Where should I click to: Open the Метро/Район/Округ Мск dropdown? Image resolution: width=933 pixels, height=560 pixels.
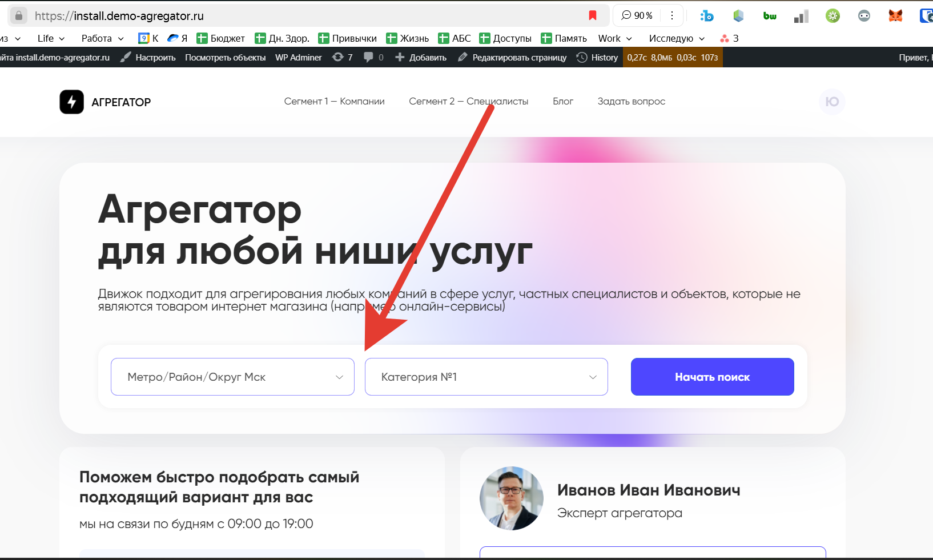[x=232, y=377]
